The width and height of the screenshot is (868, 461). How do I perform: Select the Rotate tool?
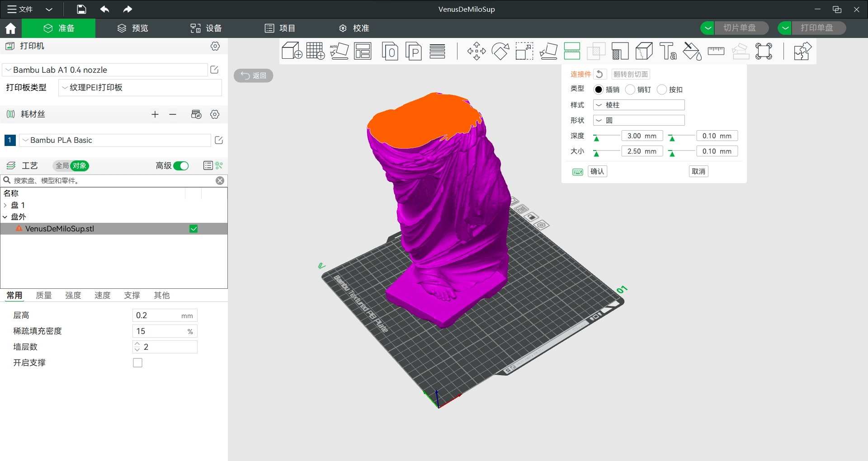500,51
